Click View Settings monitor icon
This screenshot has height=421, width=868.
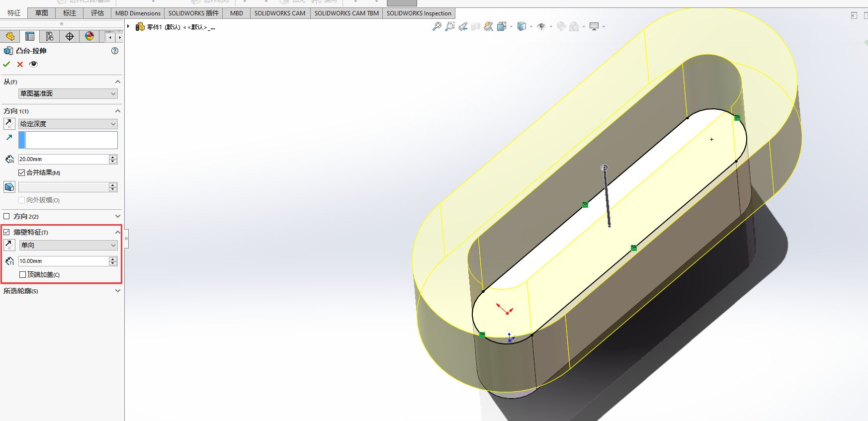click(x=594, y=26)
